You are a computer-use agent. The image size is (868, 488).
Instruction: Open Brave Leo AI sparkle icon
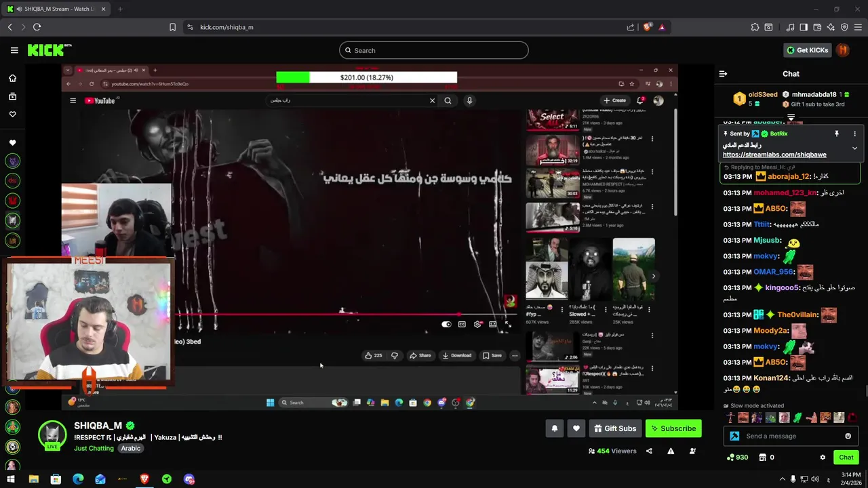[x=831, y=27]
